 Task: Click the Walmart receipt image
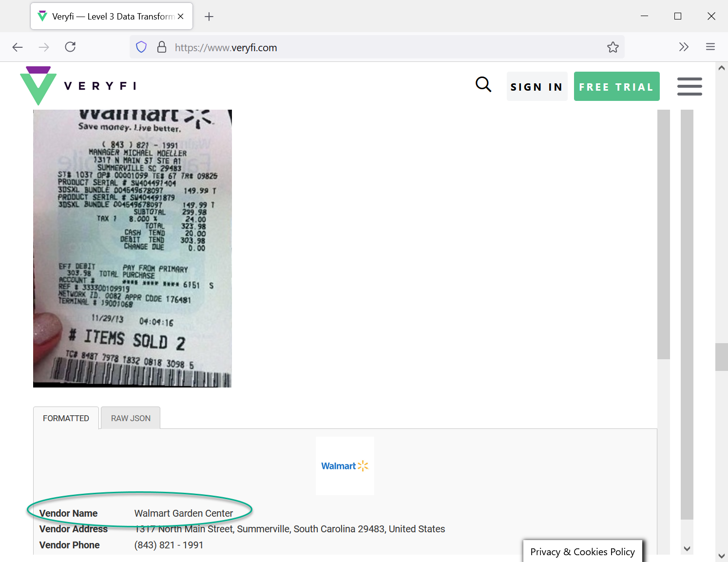click(133, 249)
